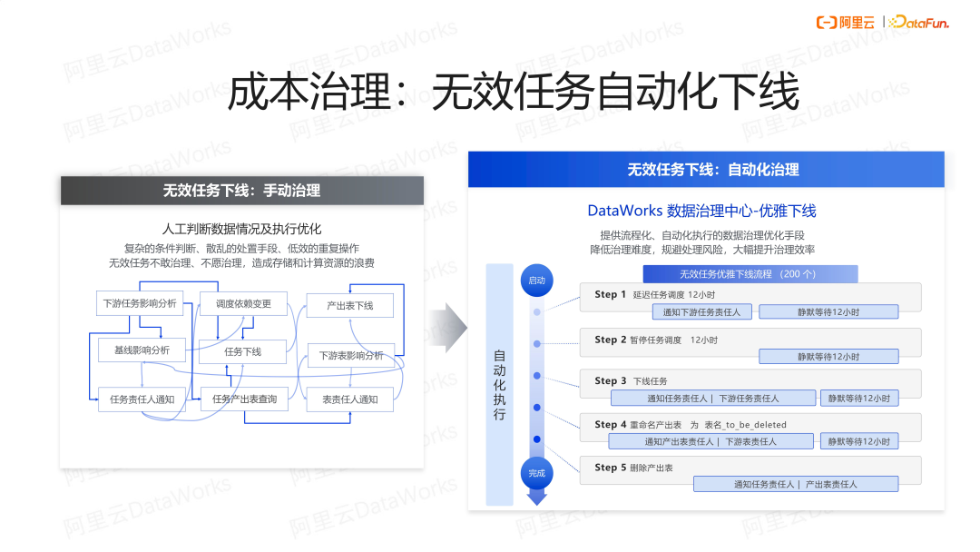980x552 pixels.
Task: Select the header 无效任务下线：自动化治理
Action: pos(706,170)
